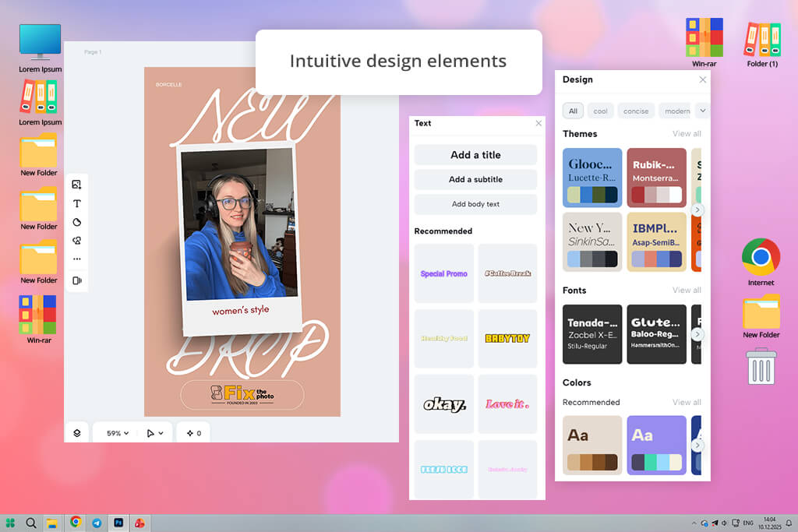Select the shapes tool in editor toolbar
This screenshot has width=798, height=532.
(x=77, y=222)
